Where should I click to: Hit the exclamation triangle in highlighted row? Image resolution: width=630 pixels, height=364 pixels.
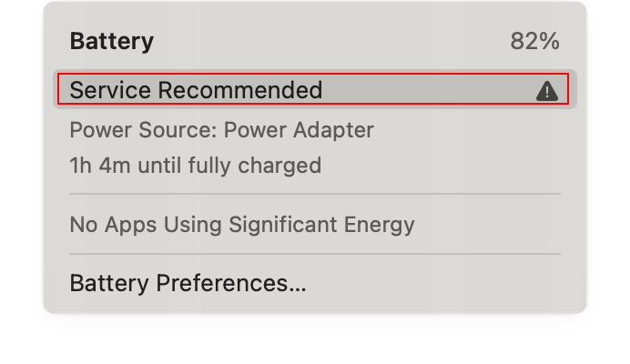546,91
